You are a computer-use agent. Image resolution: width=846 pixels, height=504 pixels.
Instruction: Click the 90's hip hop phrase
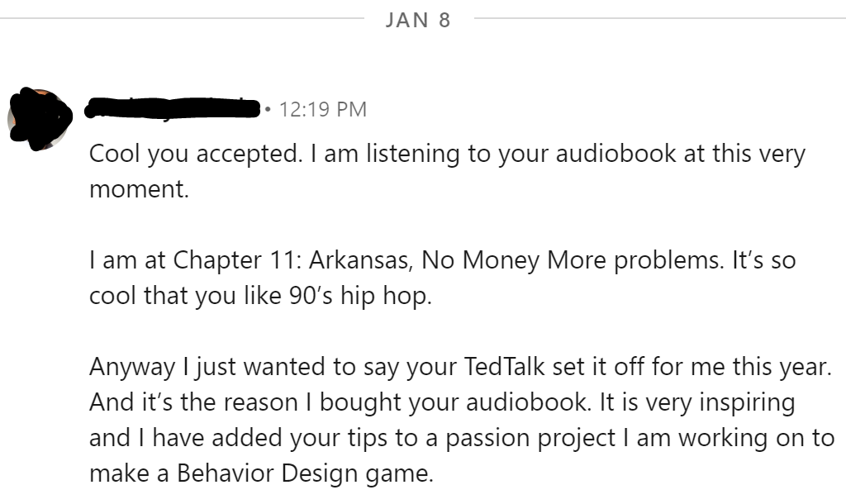pos(360,296)
